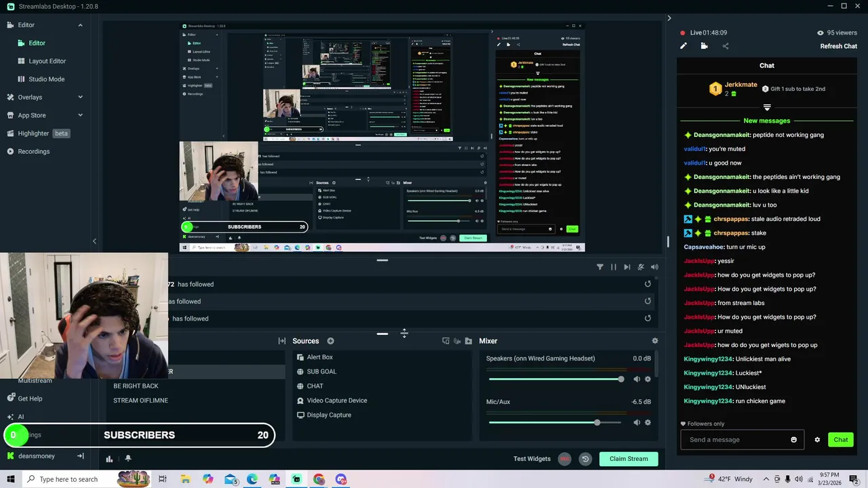The width and height of the screenshot is (868, 488).
Task: Pause the alert queue
Action: coord(614,267)
